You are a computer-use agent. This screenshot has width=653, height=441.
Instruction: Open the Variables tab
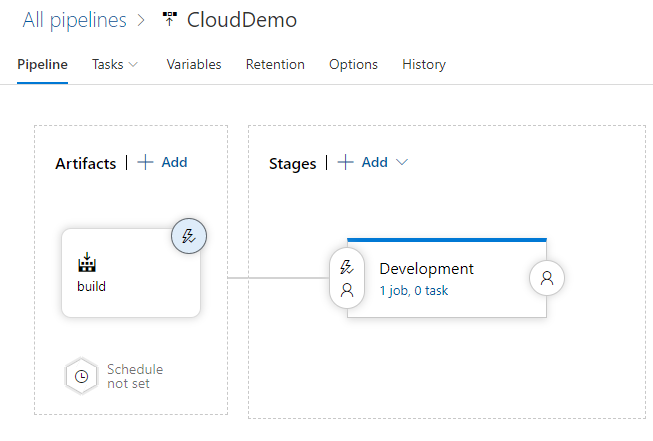[194, 64]
